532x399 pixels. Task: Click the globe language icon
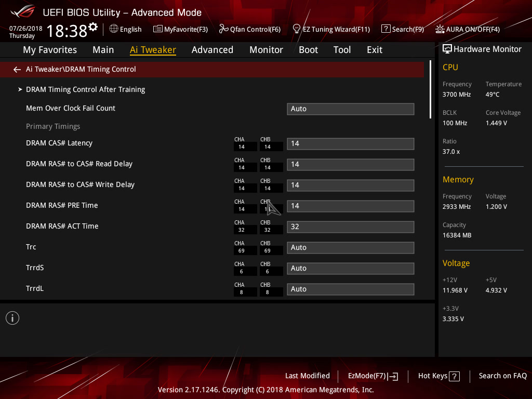[114, 29]
